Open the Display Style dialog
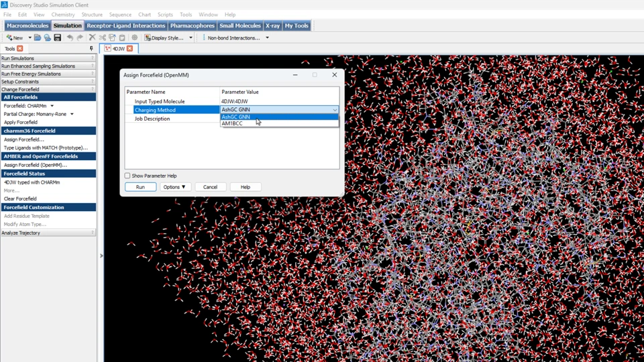 (164, 38)
